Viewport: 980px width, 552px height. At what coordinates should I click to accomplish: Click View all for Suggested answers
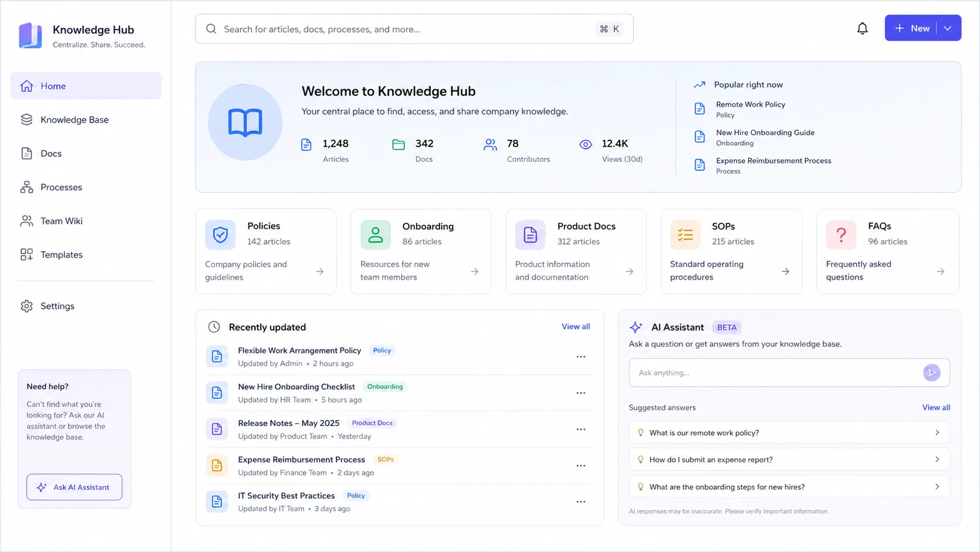tap(936, 407)
